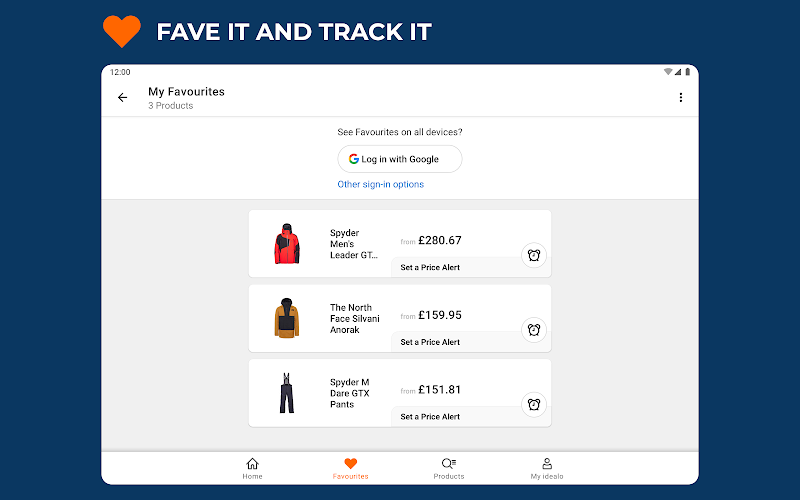The width and height of the screenshot is (800, 500).
Task: Click alarm clock icon for North Face Anorak
Action: coord(534,329)
